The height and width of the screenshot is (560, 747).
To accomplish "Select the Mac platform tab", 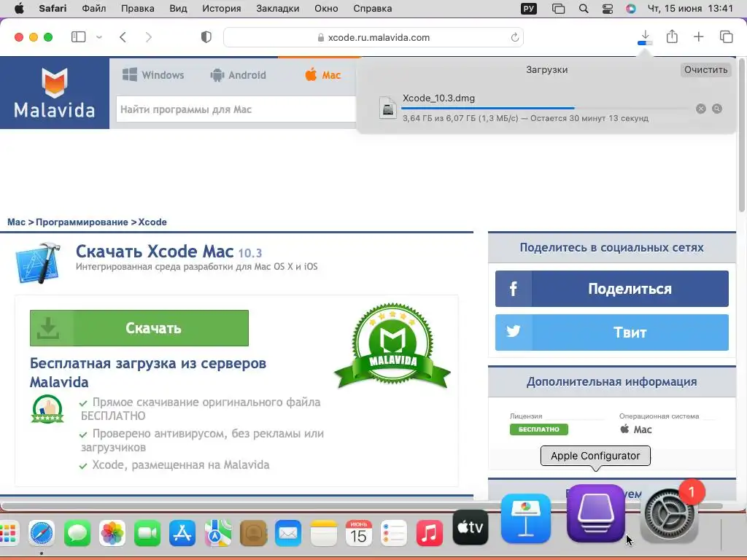I will [x=323, y=75].
